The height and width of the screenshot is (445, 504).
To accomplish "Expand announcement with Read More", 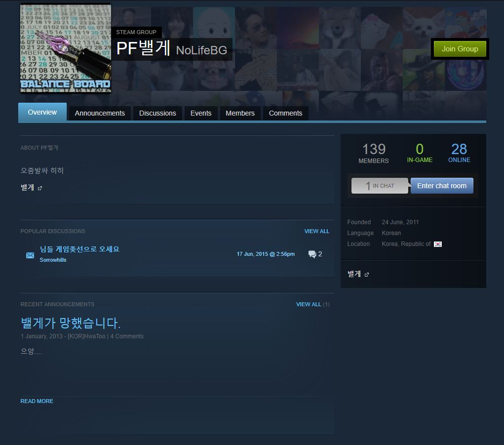I will click(37, 401).
